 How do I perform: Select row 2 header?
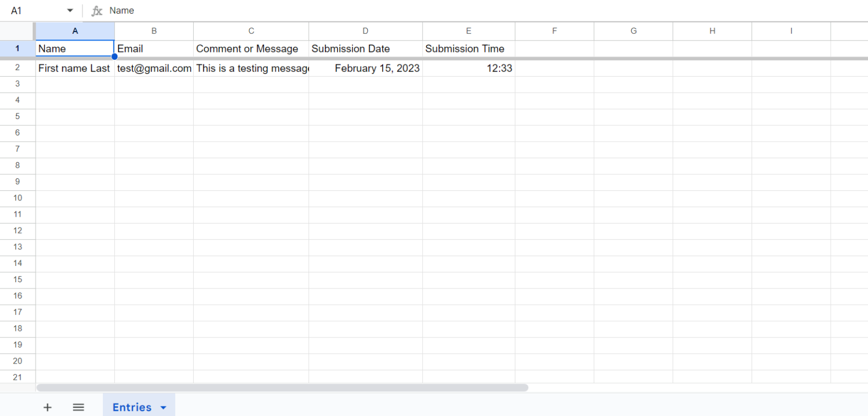pos(17,68)
